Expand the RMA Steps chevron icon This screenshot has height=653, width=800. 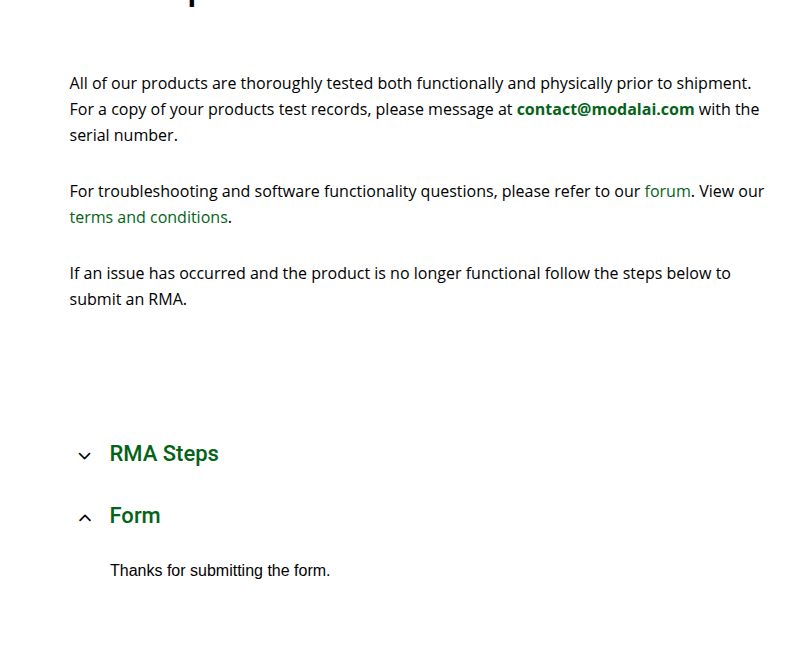(x=85, y=456)
